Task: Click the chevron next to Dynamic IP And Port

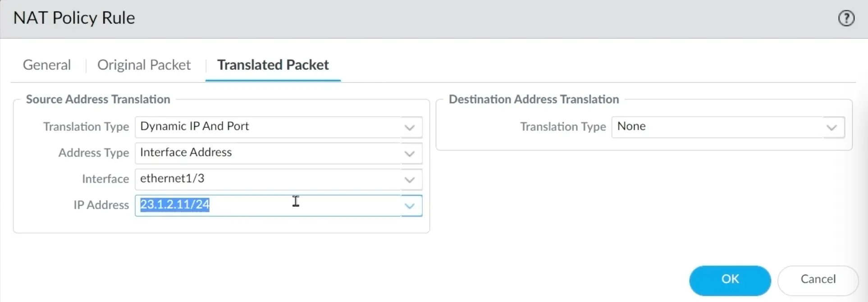Action: [409, 128]
